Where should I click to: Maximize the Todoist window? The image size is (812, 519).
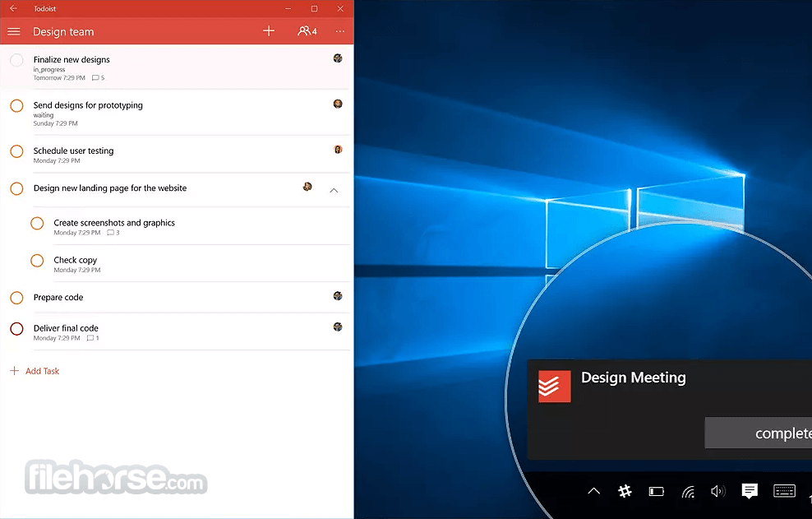(314, 8)
